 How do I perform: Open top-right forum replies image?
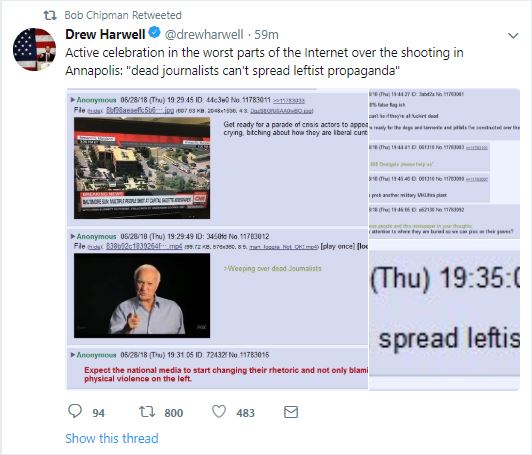tap(444, 164)
